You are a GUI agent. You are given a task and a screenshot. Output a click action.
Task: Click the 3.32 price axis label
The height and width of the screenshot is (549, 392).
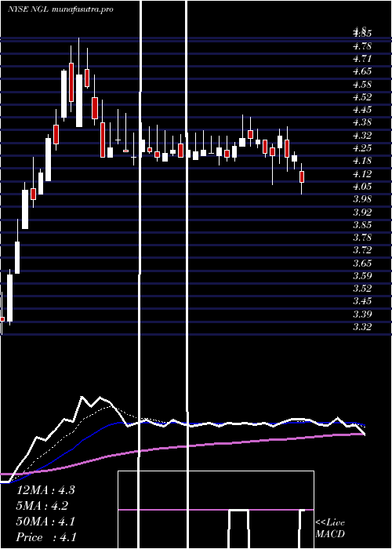[362, 327]
